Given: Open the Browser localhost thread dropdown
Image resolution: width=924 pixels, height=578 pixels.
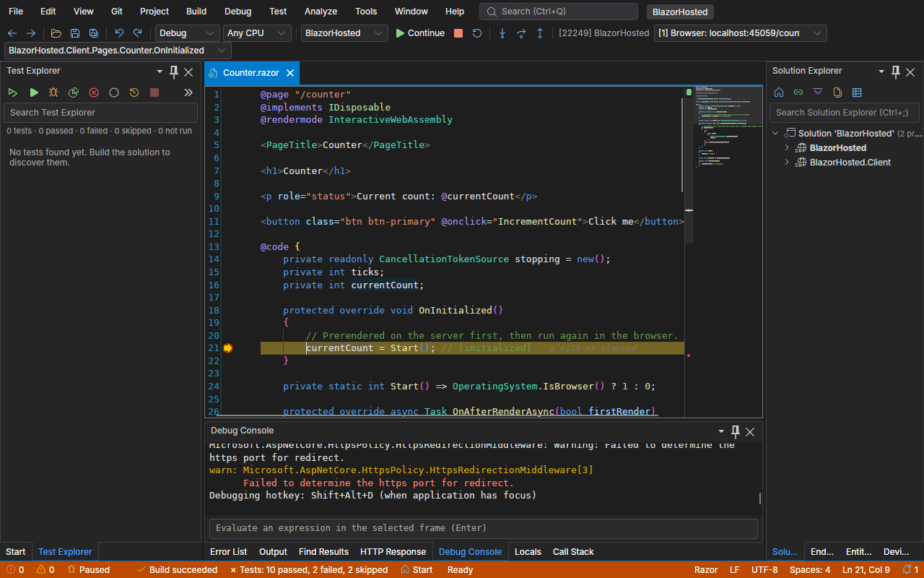Looking at the screenshot, I should (741, 33).
